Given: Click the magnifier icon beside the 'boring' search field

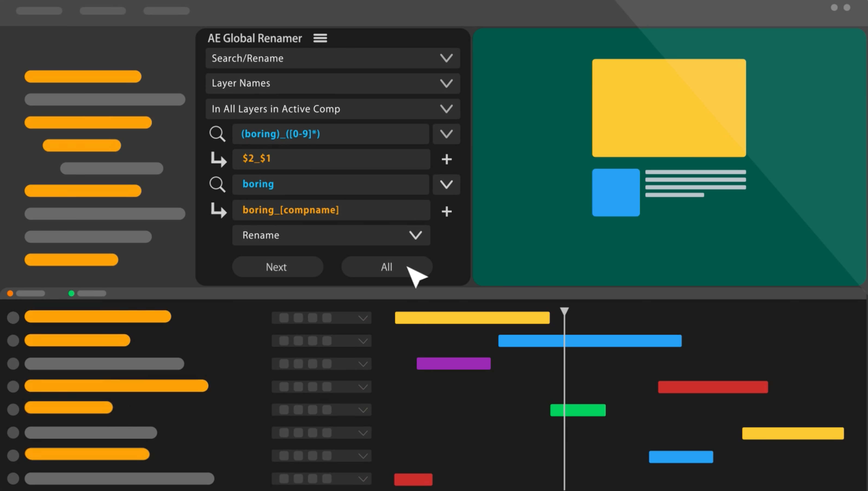Looking at the screenshot, I should coord(217,185).
